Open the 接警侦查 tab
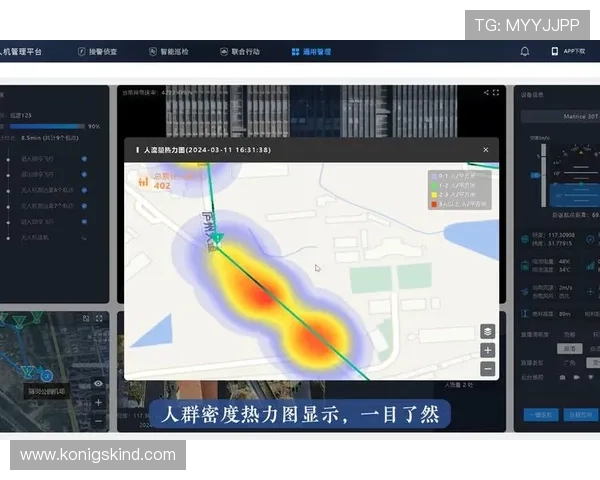 (98, 52)
